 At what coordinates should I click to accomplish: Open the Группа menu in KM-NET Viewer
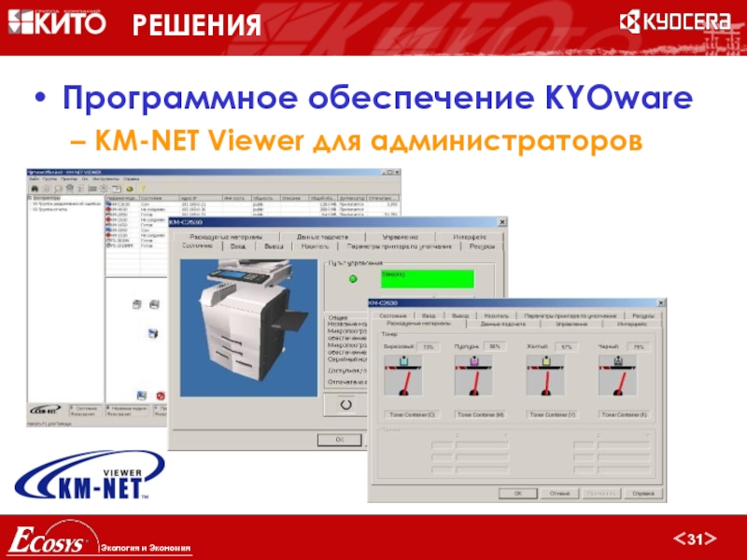click(49, 179)
